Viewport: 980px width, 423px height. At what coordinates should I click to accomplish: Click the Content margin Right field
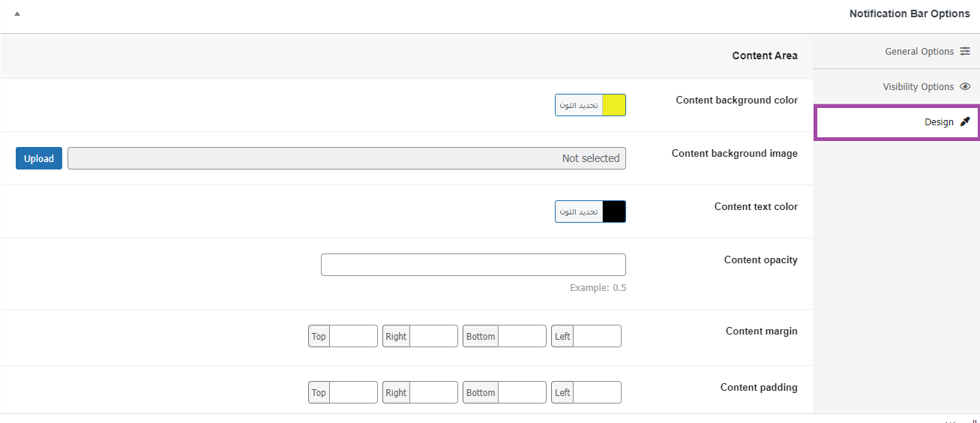pyautogui.click(x=433, y=336)
